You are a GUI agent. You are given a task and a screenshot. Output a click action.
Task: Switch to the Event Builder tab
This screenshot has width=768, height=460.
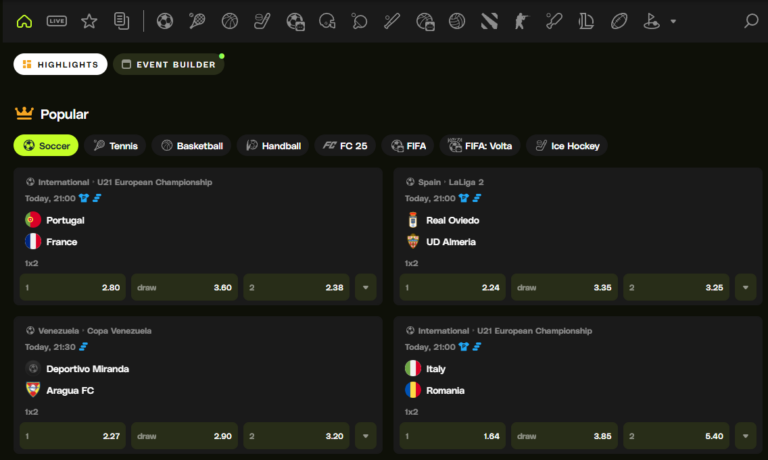[x=168, y=64]
